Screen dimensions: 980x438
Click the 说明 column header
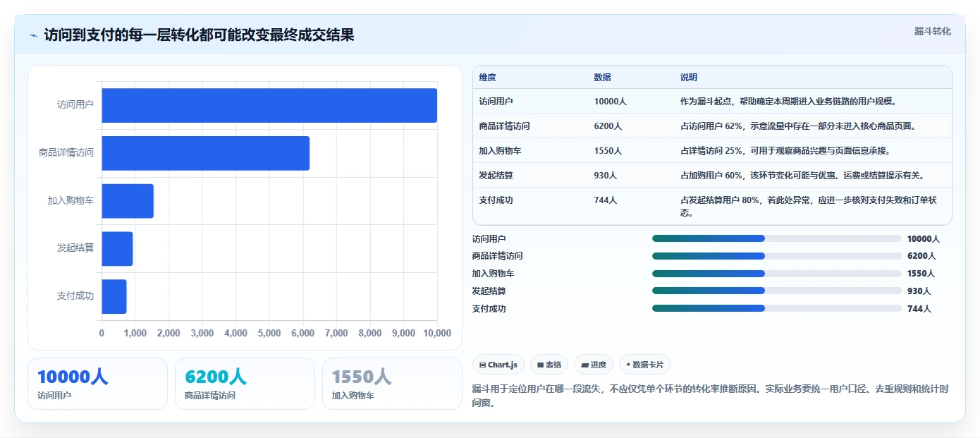click(x=688, y=78)
